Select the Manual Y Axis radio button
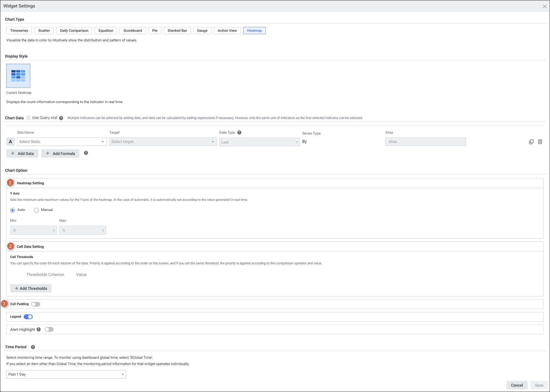 pos(36,210)
